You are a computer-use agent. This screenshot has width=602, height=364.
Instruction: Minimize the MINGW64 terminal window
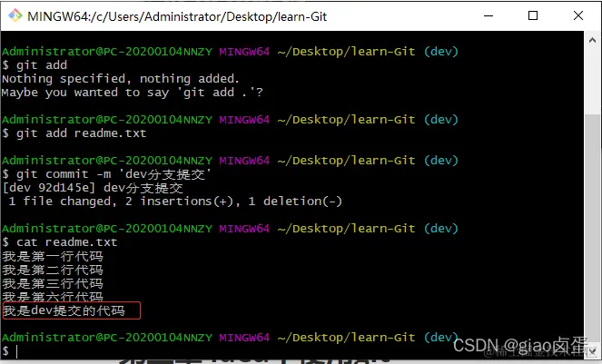point(489,15)
